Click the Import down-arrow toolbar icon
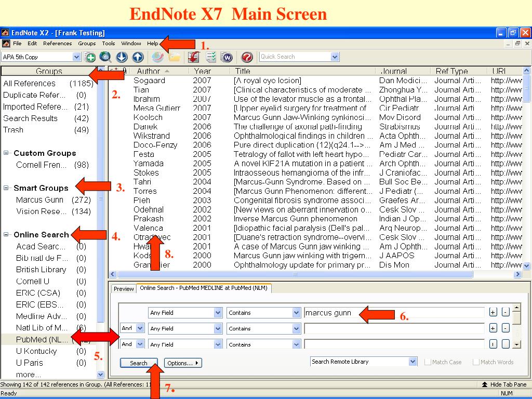The width and height of the screenshot is (532, 399). click(122, 57)
